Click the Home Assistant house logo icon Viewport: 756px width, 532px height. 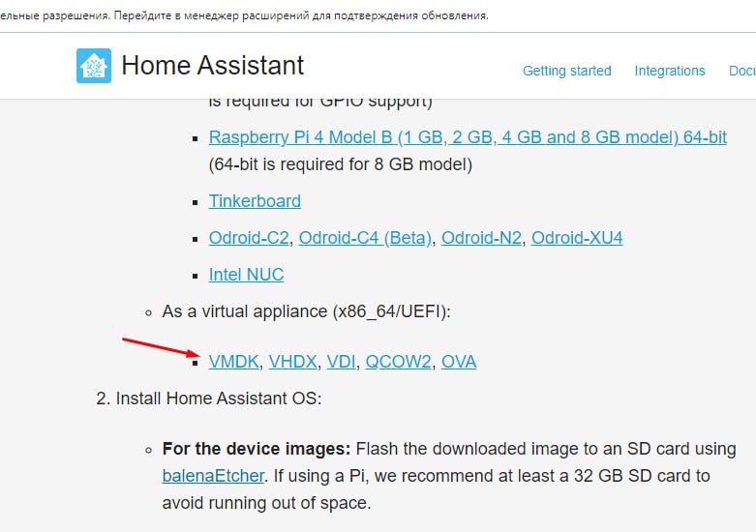tap(94, 66)
